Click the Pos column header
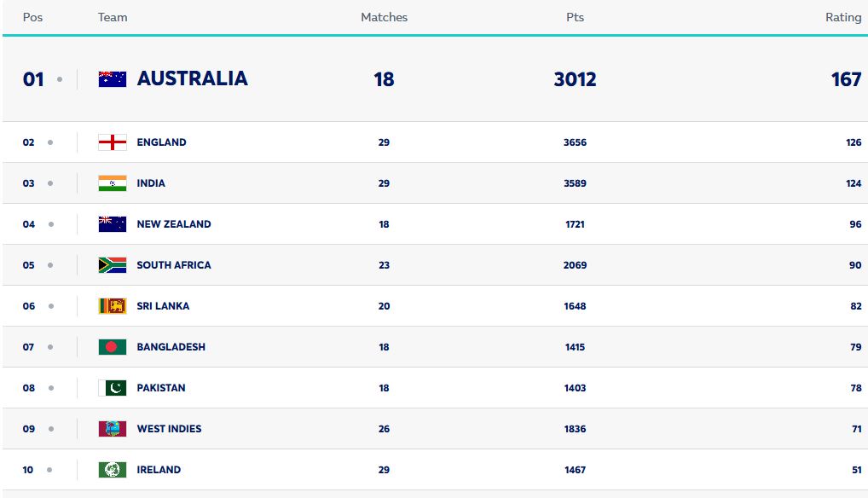Screen dimensions: 868x498 click(x=32, y=17)
